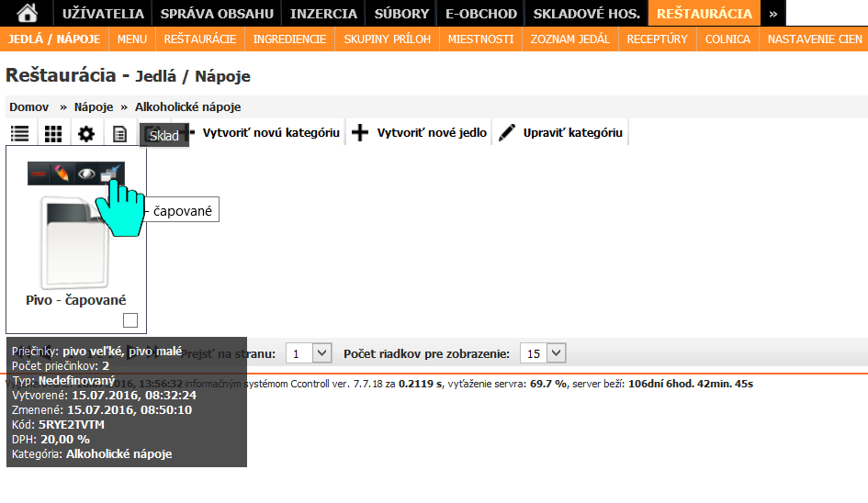
Task: Switch to list view layout
Action: tap(19, 134)
